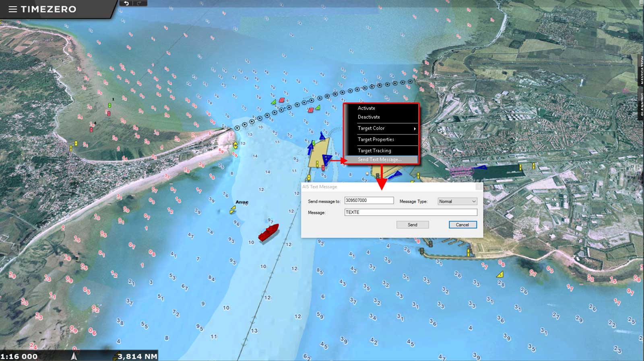The height and width of the screenshot is (361, 644).
Task: Click the north-up compass arrow icon
Action: (x=74, y=356)
